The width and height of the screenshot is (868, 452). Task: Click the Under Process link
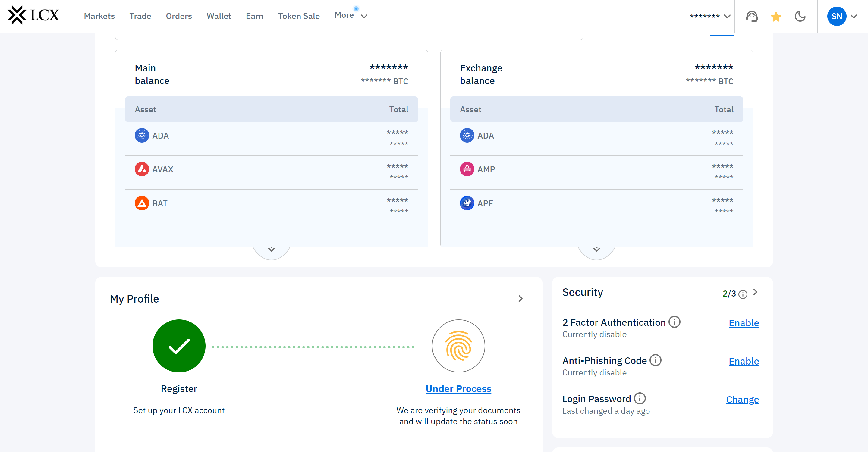pos(458,389)
